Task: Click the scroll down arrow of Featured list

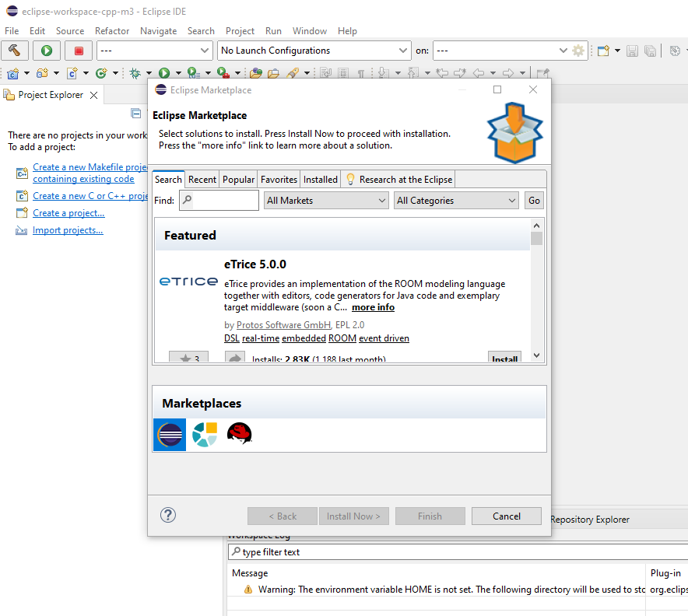Action: [x=536, y=355]
